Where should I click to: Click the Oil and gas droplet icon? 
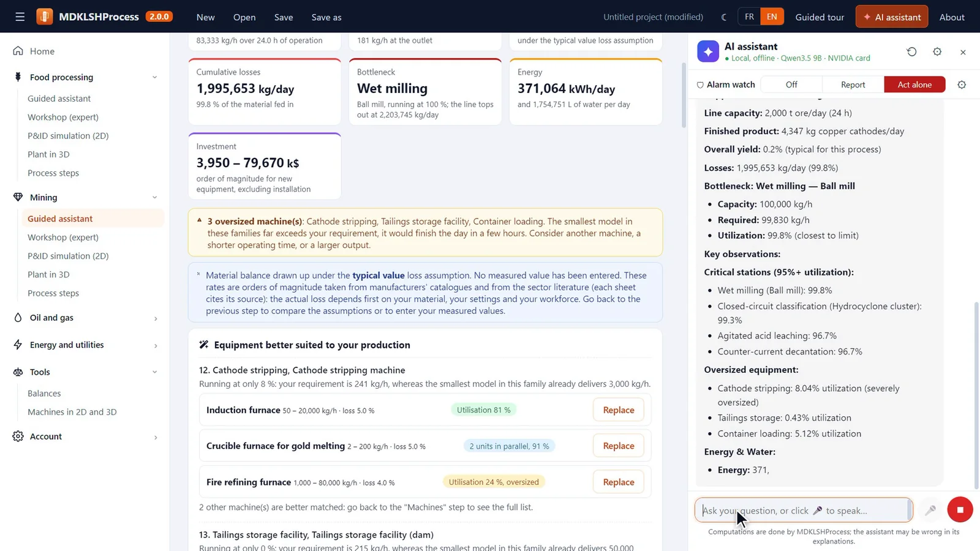18,317
